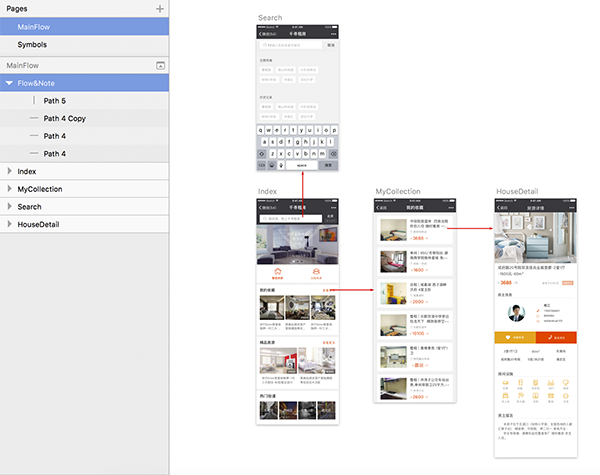Click the landlord avatar photo in HouseDetail

(517, 313)
